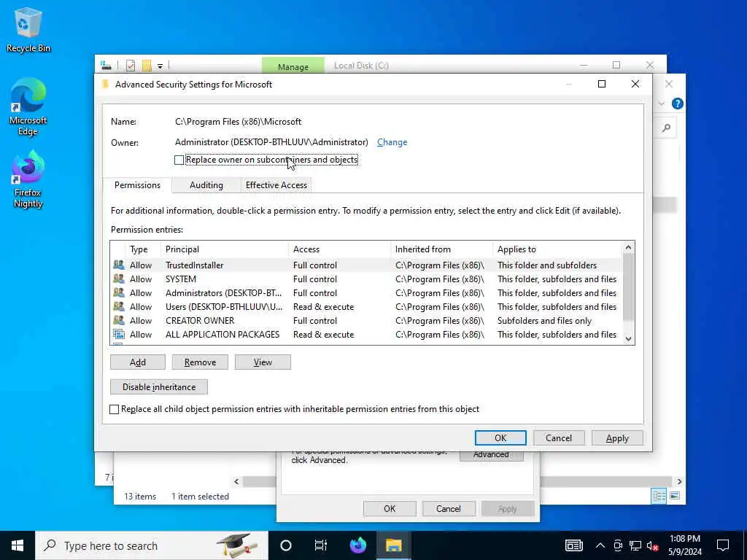Click the user icon of the Administrators entry

(x=119, y=292)
